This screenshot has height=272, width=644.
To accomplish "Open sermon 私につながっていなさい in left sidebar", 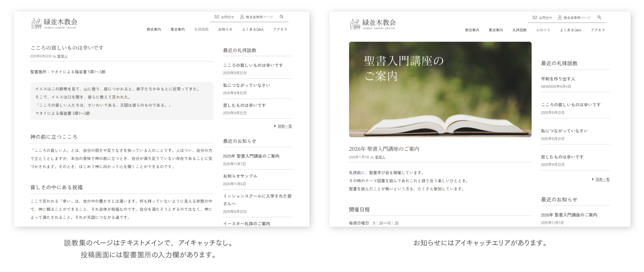I will pos(246,85).
